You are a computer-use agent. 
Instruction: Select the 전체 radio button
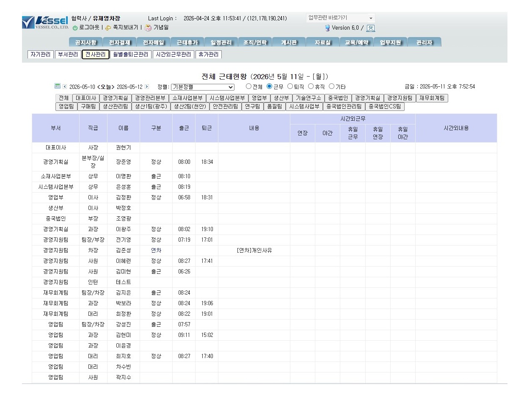[248, 86]
